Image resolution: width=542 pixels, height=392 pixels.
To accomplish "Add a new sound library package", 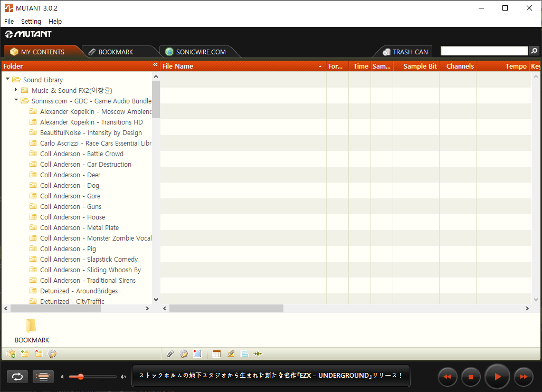I will tap(11, 353).
